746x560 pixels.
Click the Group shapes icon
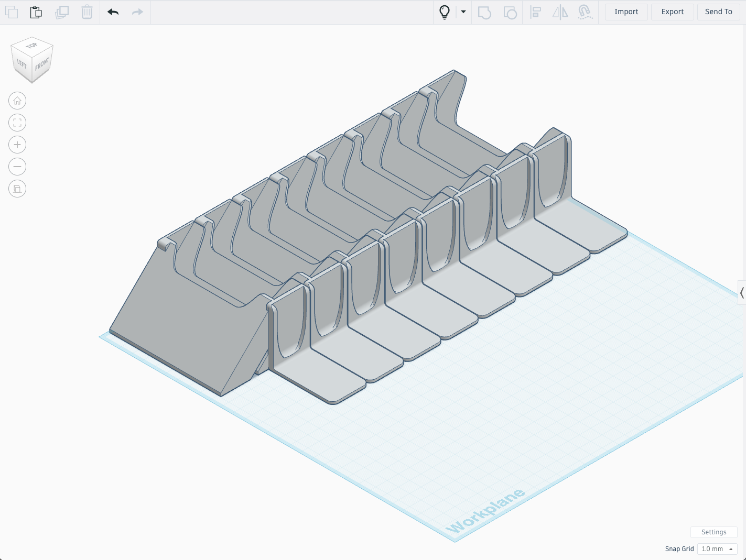484,12
